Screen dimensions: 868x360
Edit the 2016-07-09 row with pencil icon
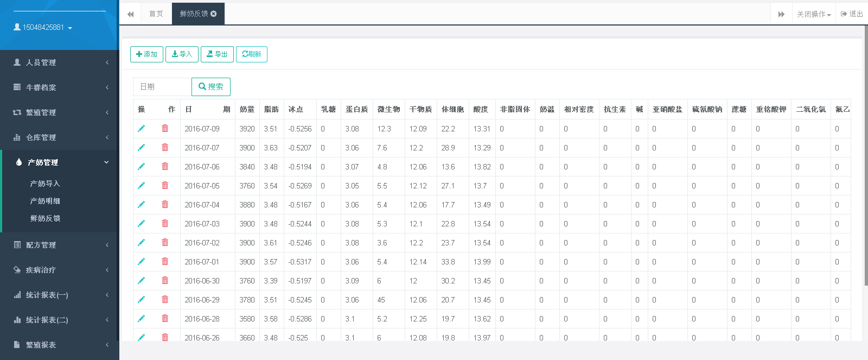coord(141,129)
